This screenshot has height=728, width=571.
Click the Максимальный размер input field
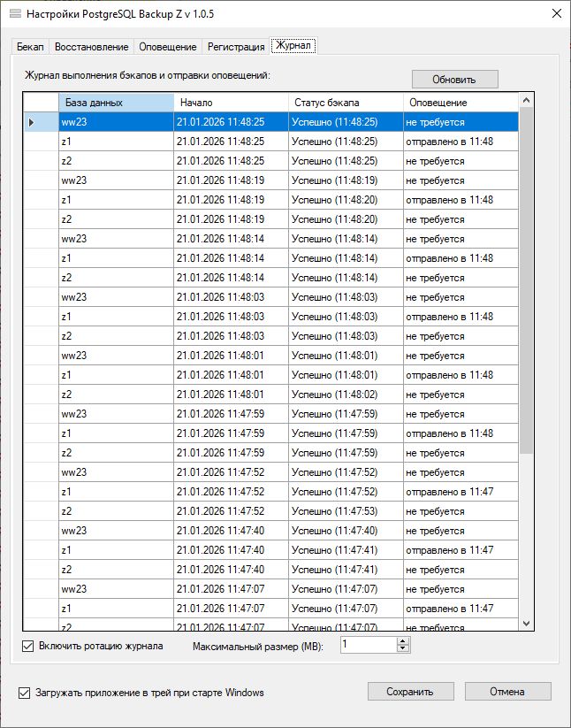(369, 645)
